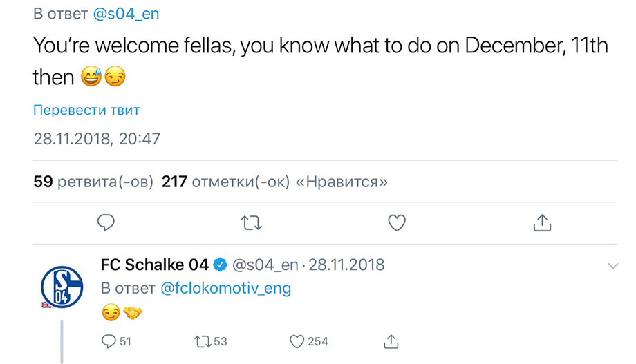Click the reply icon under the main tweet
636x364 pixels.
click(x=106, y=222)
